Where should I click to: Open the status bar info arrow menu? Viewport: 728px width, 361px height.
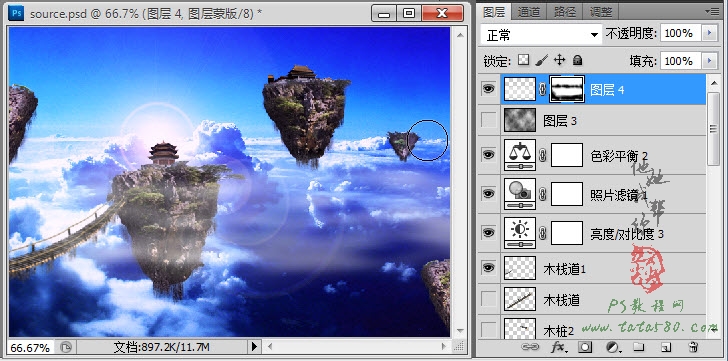254,347
